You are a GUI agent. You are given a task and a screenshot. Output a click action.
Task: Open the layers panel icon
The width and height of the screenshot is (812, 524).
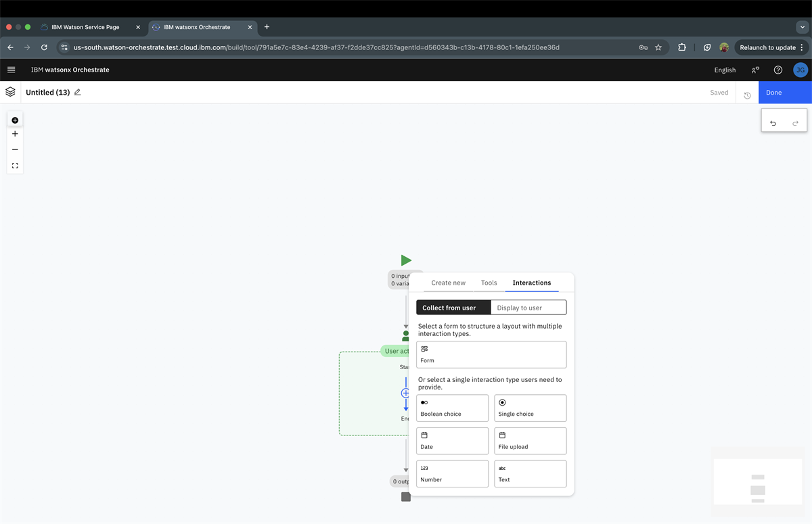tap(10, 92)
